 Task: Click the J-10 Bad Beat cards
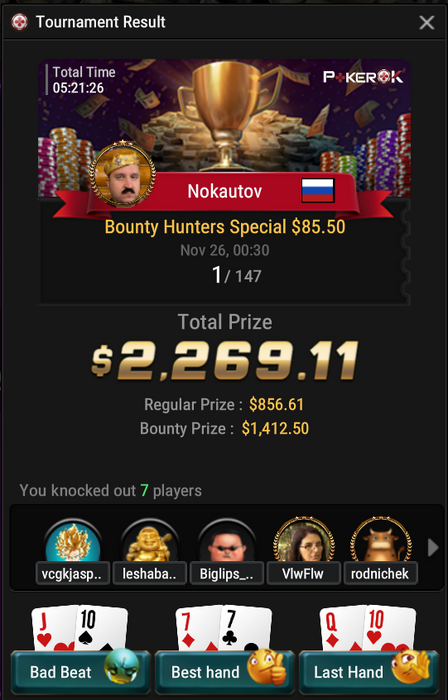coord(79,628)
